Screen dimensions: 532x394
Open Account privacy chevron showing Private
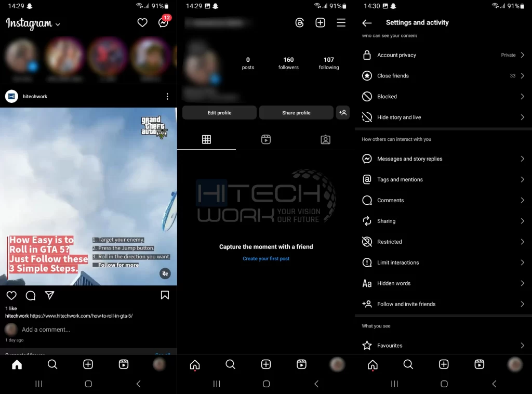click(x=523, y=55)
